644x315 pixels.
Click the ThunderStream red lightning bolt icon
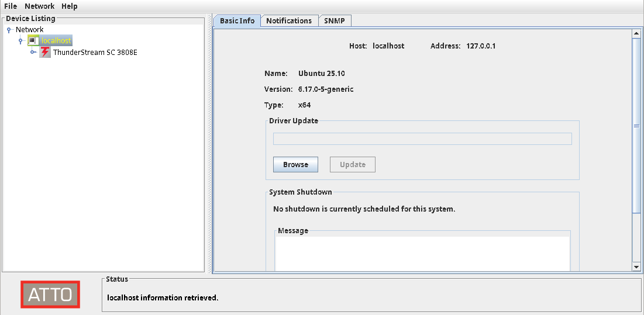pyautogui.click(x=45, y=53)
